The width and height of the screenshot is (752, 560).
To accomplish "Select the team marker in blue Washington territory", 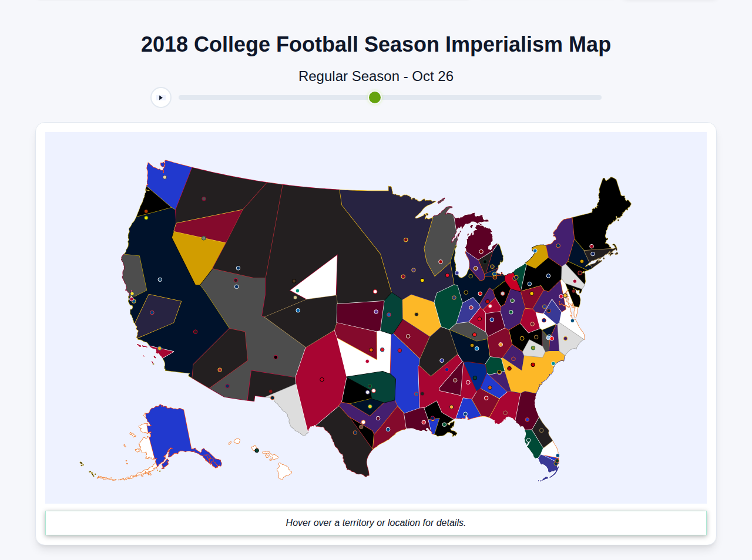I will [164, 177].
